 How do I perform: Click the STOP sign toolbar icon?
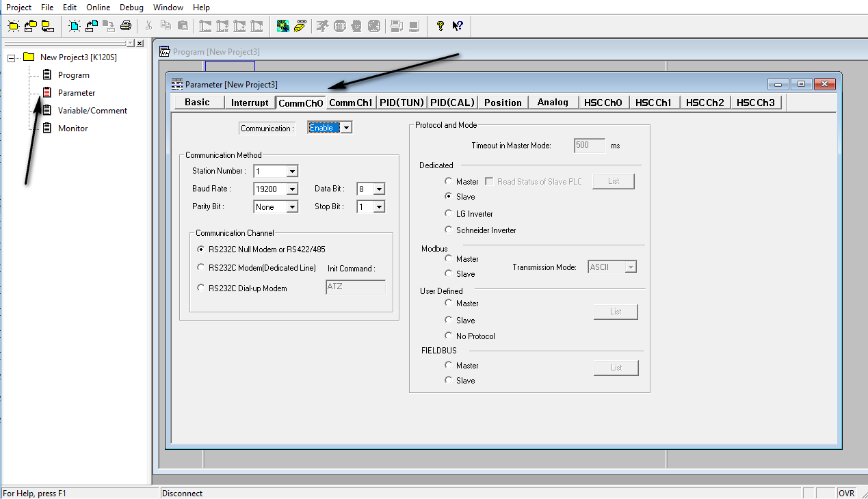(x=339, y=26)
